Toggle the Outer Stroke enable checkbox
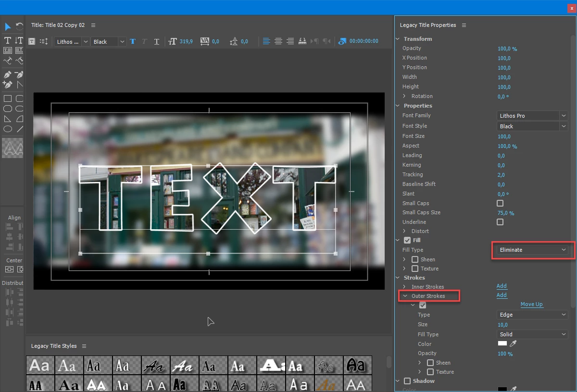Viewport: 577px width, 392px height. (423, 305)
